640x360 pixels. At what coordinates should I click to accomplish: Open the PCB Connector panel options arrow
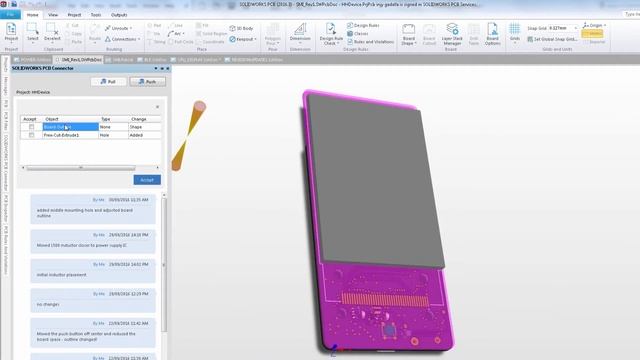tap(156, 69)
